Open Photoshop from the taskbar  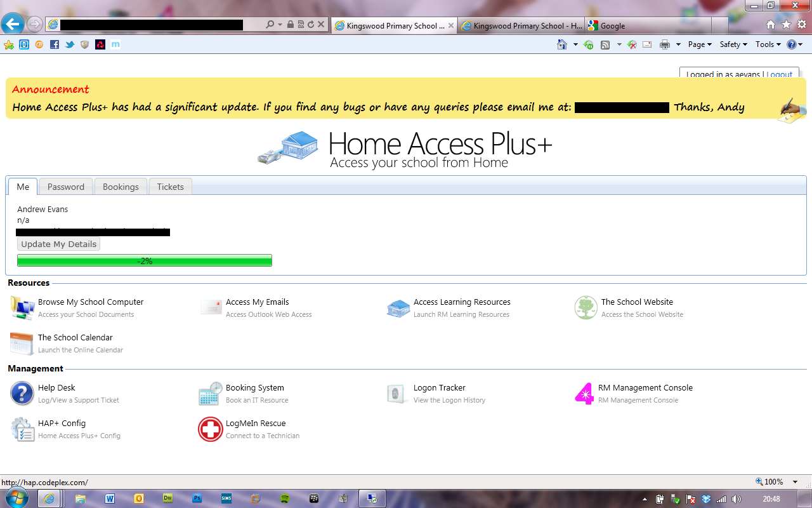pos(197,498)
